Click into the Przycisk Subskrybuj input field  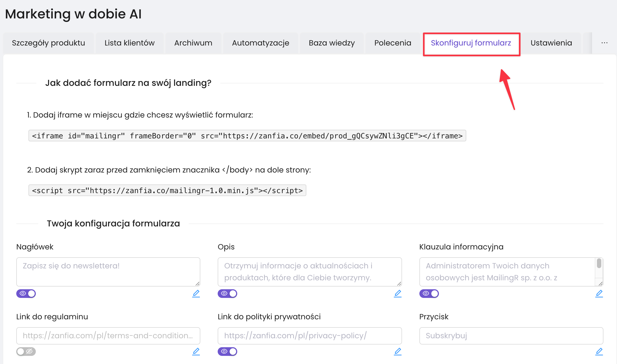511,336
